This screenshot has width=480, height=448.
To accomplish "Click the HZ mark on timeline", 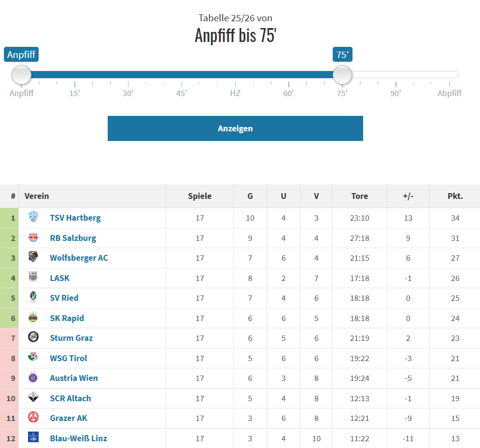I will click(235, 93).
